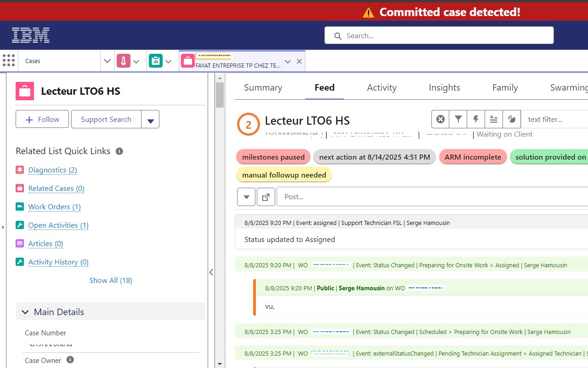This screenshot has width=588, height=368.
Task: Click the ARM incomplete pill
Action: pyautogui.click(x=473, y=157)
